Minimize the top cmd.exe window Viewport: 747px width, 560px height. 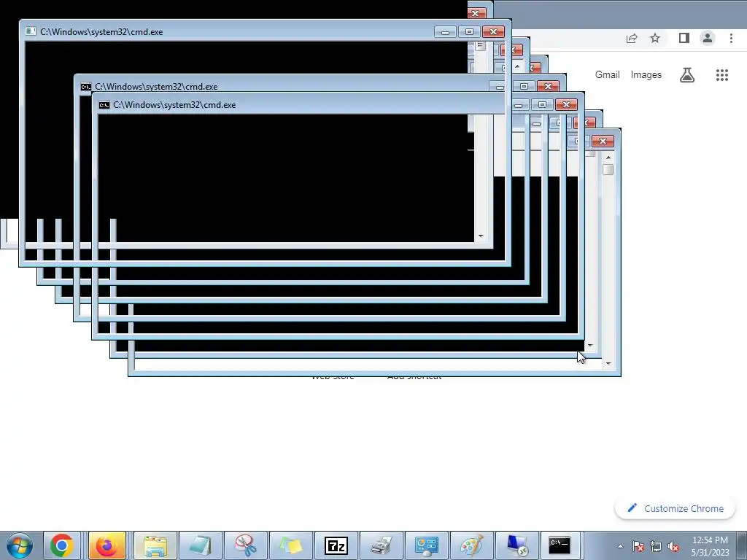pyautogui.click(x=446, y=32)
